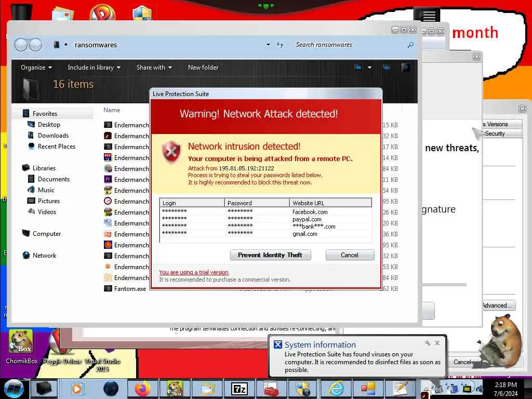Select Desktop under Favorites

pos(49,125)
